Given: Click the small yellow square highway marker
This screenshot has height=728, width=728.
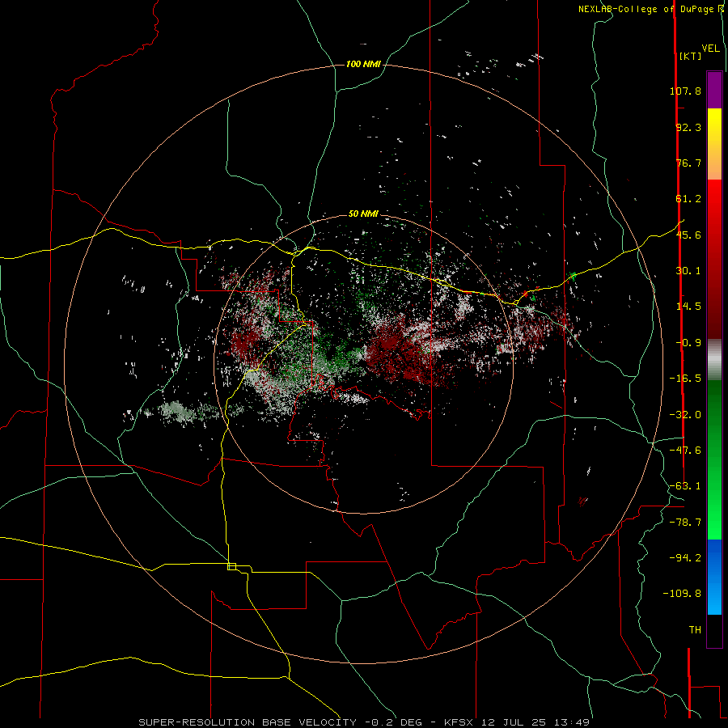Looking at the screenshot, I should 231,566.
